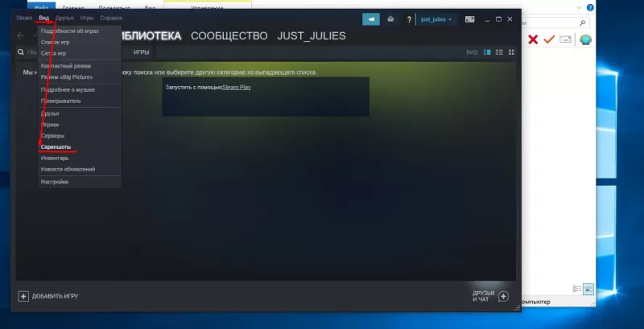The width and height of the screenshot is (644, 329).
Task: Click red X icon in Explorer window
Action: [533, 39]
